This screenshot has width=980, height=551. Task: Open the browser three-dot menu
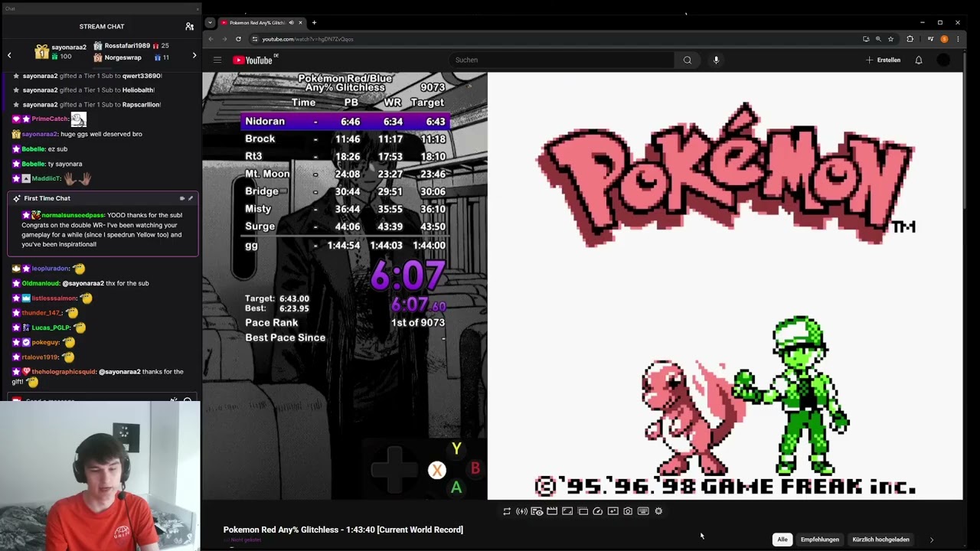point(957,39)
